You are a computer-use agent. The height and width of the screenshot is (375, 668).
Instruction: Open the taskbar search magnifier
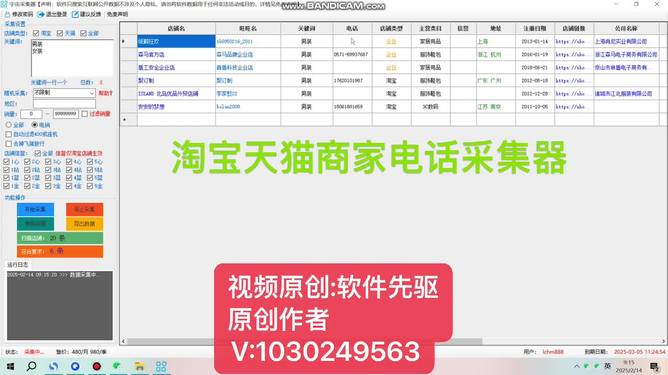click(x=32, y=366)
